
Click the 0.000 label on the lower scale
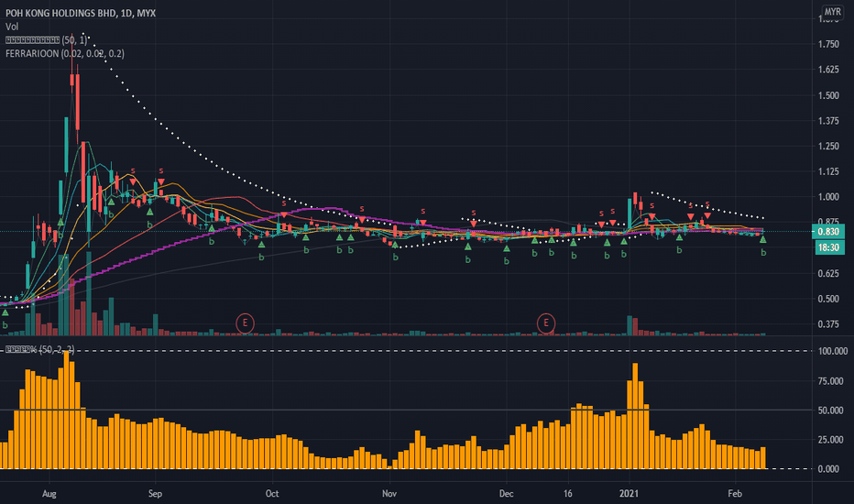[x=828, y=468]
